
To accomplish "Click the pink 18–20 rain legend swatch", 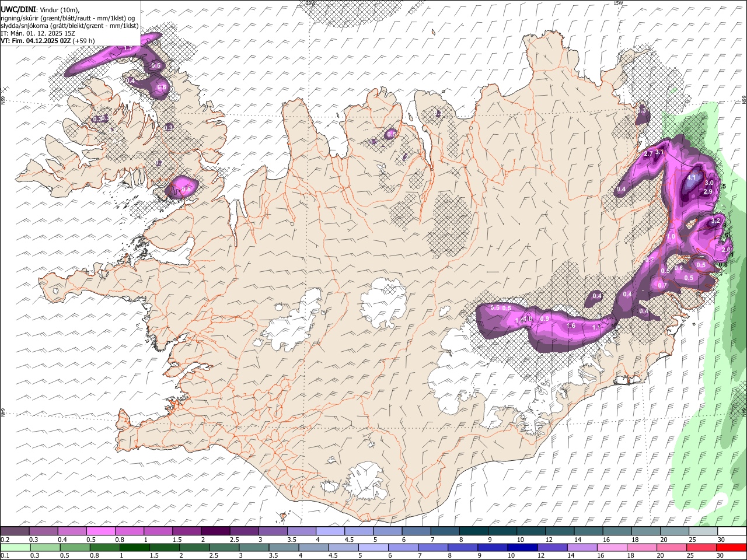I will click(642, 547).
